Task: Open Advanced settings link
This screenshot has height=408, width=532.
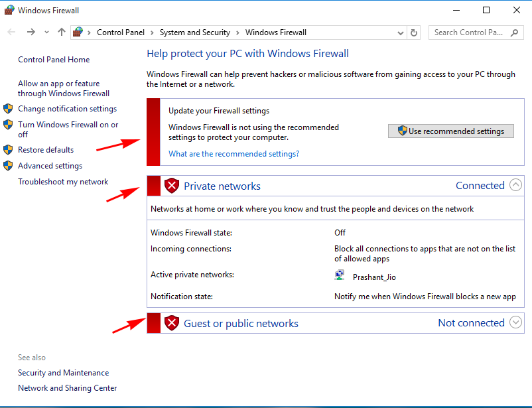Action: point(50,166)
